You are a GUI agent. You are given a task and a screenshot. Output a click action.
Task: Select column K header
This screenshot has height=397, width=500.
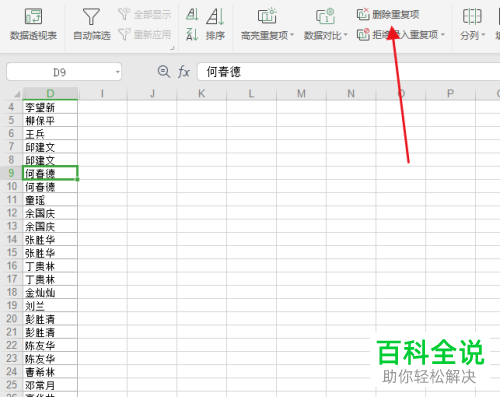click(x=202, y=93)
